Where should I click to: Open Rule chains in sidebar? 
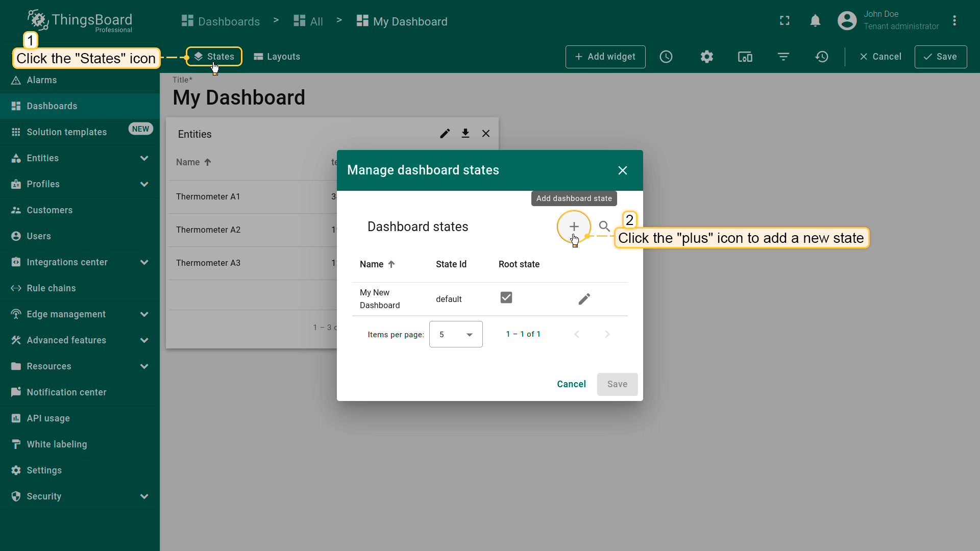point(51,288)
